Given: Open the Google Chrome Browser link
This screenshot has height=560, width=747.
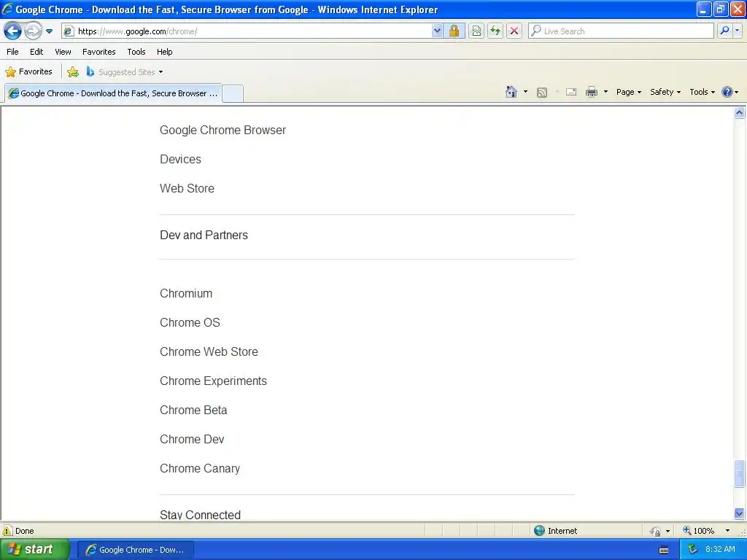Looking at the screenshot, I should [x=223, y=130].
